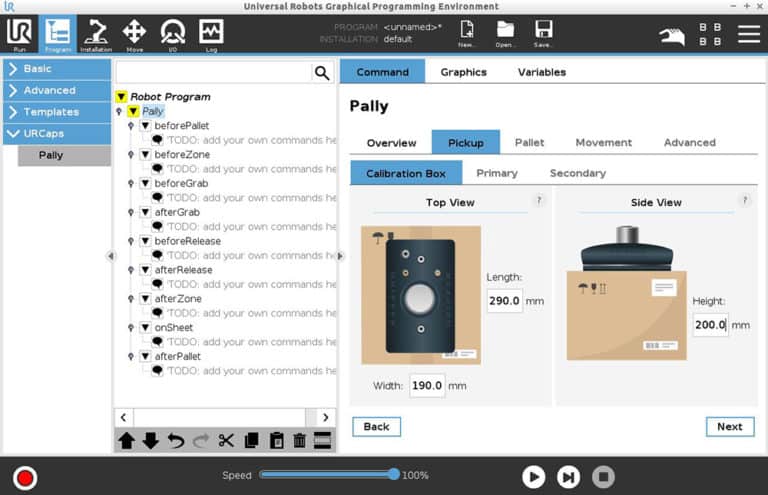Switch to the Graphics tab

pyautogui.click(x=463, y=72)
